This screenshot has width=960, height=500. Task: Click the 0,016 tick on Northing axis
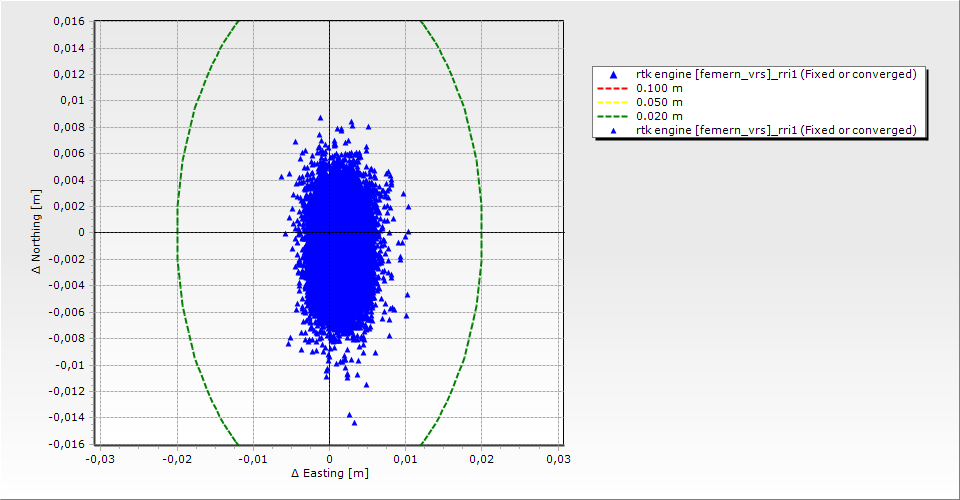point(70,21)
